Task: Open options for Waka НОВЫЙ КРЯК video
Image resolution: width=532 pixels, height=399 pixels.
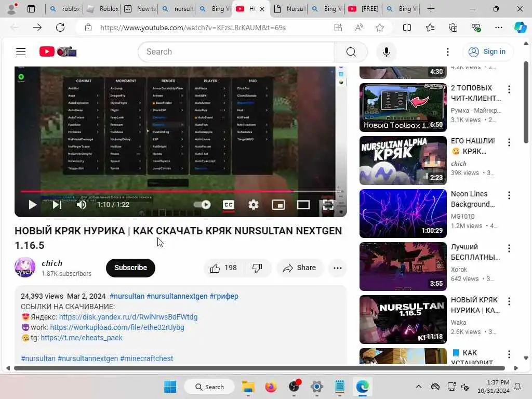Action: point(509,301)
